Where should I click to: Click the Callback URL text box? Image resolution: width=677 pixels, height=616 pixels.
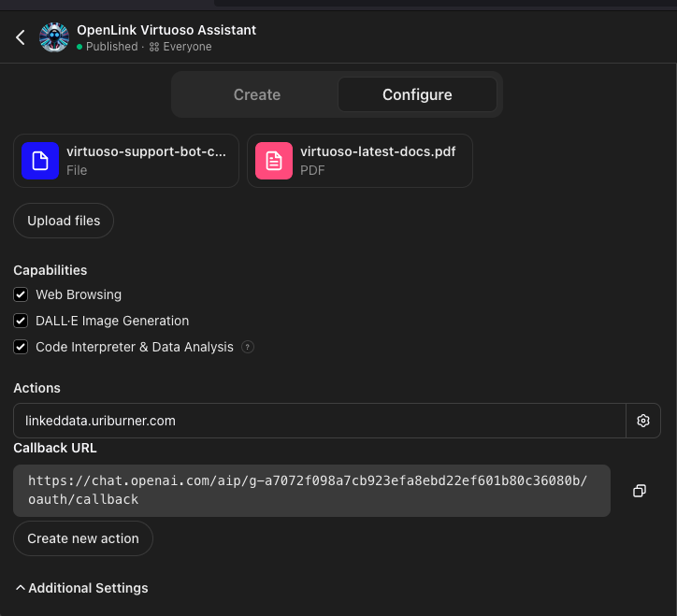pyautogui.click(x=311, y=491)
